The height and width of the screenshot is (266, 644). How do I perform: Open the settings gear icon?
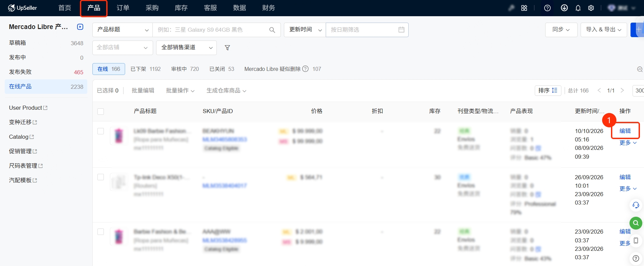591,8
